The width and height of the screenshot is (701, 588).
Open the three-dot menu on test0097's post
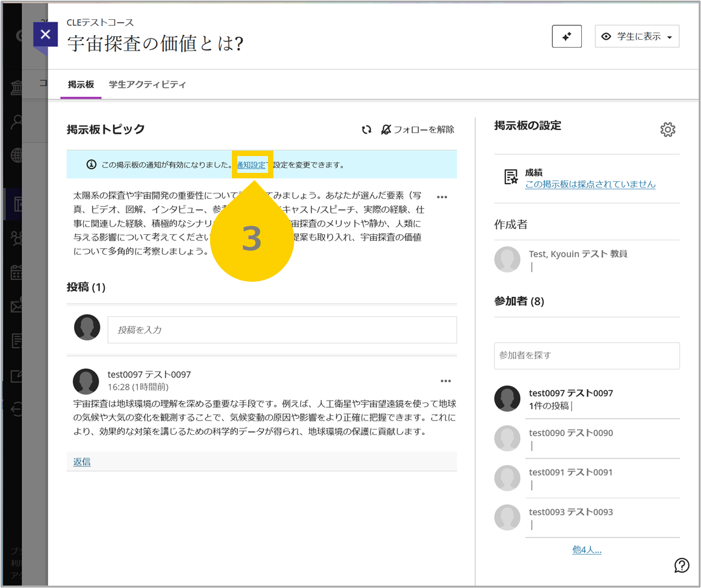pyautogui.click(x=445, y=381)
